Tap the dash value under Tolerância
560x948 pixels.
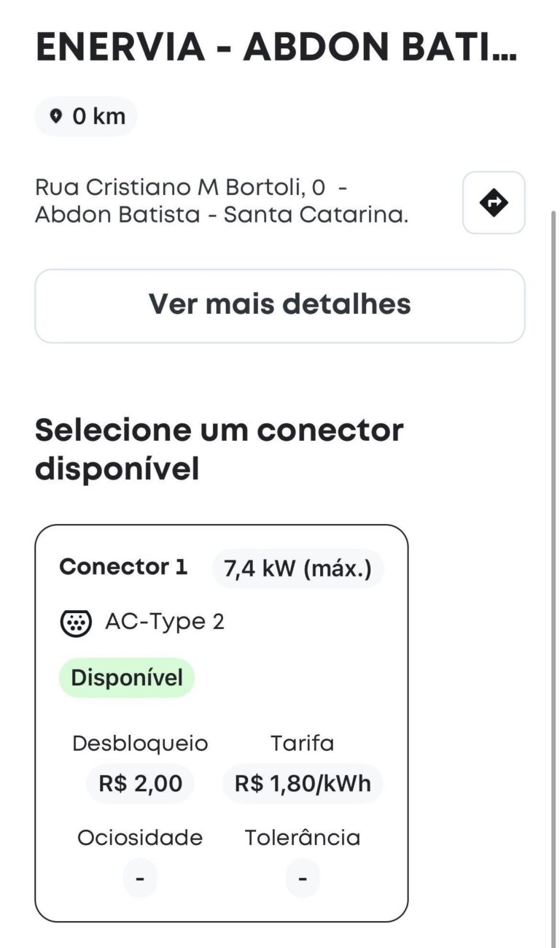pyautogui.click(x=303, y=879)
